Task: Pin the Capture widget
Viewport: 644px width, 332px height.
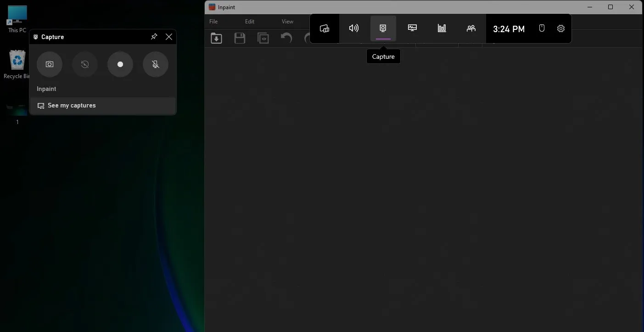Action: point(154,37)
